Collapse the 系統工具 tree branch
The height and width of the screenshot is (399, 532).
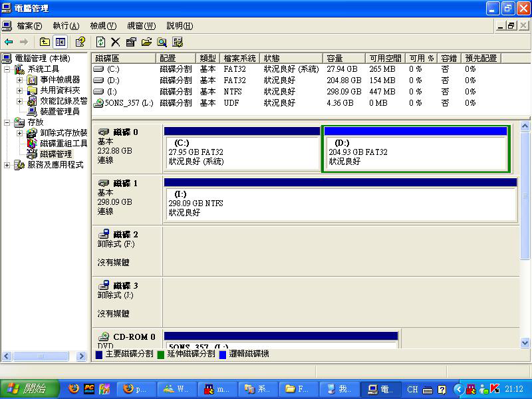[7, 70]
